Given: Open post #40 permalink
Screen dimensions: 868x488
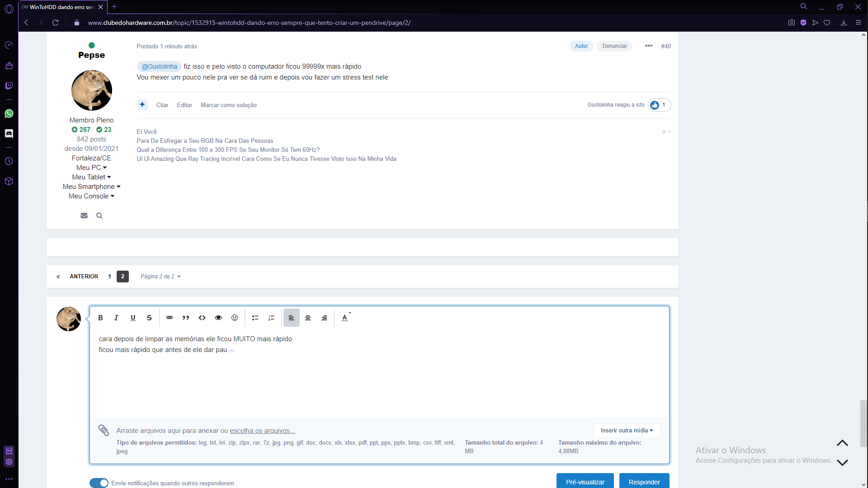Looking at the screenshot, I should tap(666, 46).
